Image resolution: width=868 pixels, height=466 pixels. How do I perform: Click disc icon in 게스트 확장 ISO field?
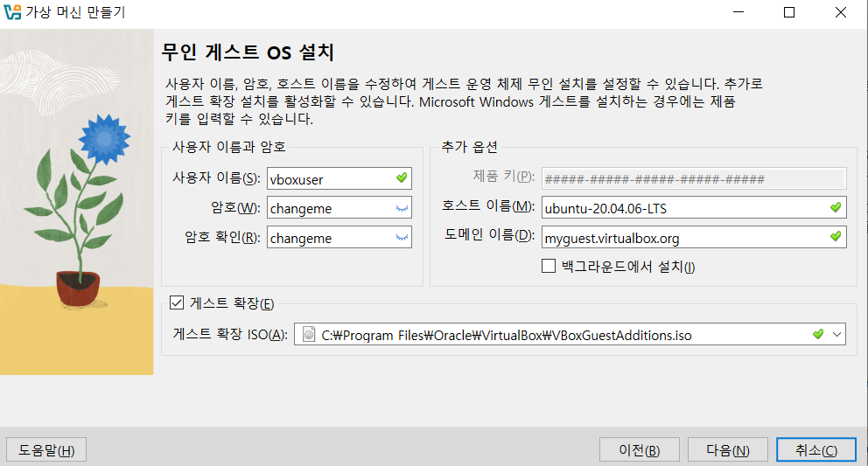point(309,334)
